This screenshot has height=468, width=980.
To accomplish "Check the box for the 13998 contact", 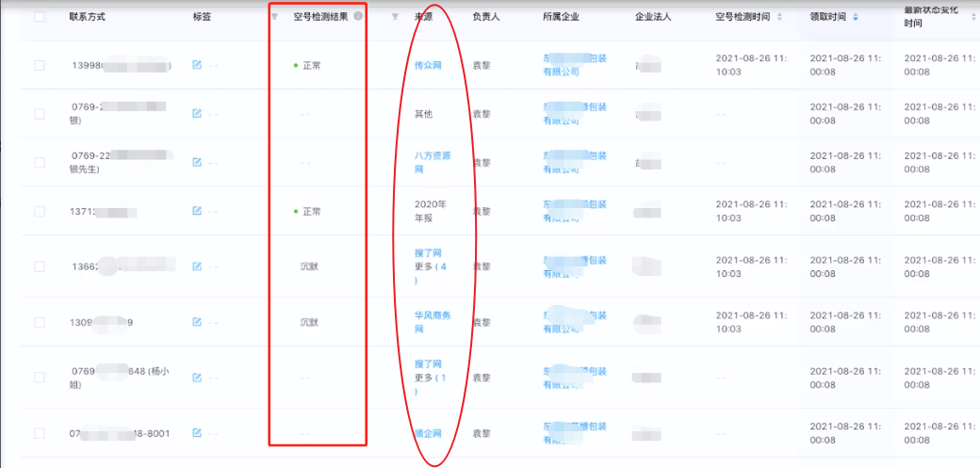I will tap(40, 65).
